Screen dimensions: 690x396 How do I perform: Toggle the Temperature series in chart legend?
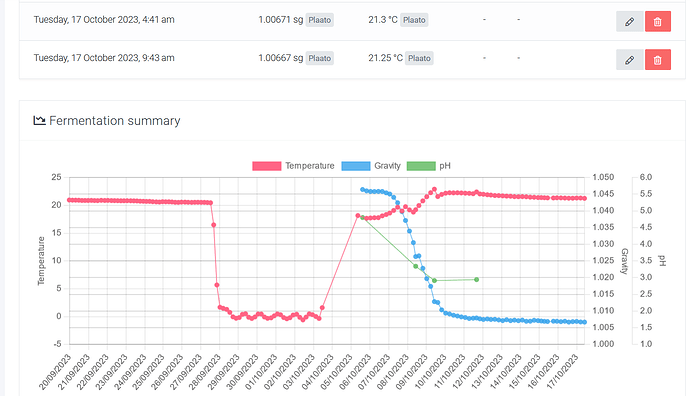click(x=293, y=166)
